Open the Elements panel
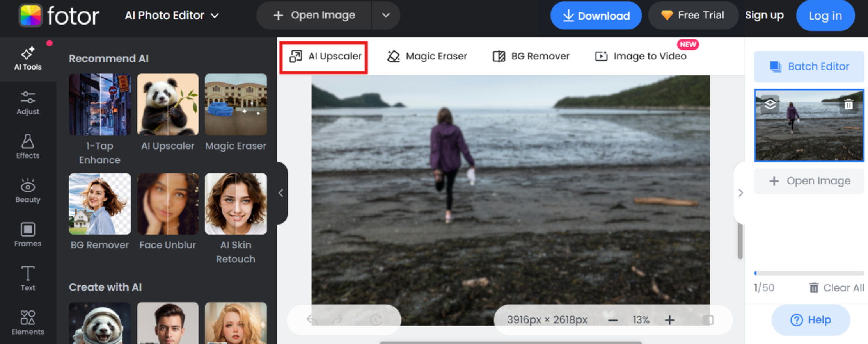868x344 pixels. 28,323
